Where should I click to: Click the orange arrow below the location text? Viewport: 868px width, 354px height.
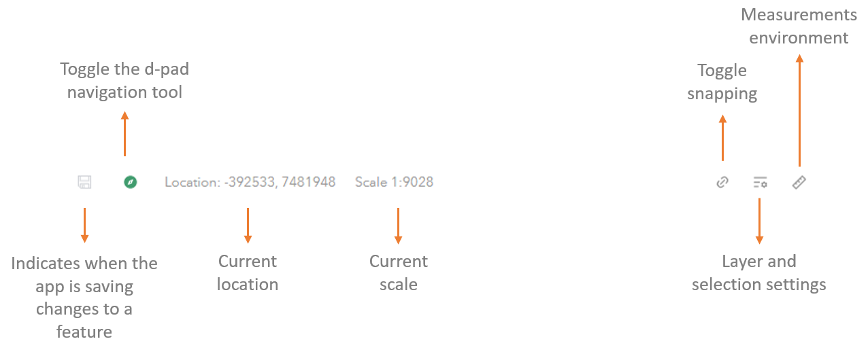[x=248, y=226]
